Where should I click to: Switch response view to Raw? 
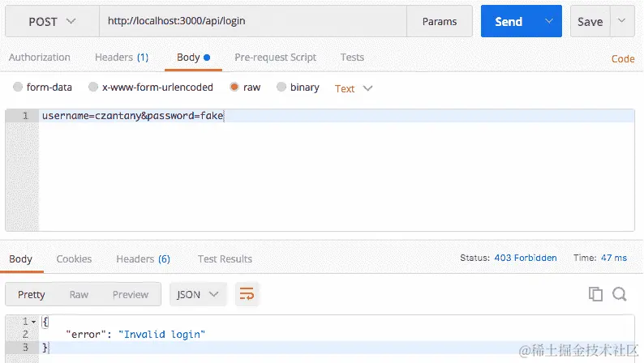coord(79,294)
